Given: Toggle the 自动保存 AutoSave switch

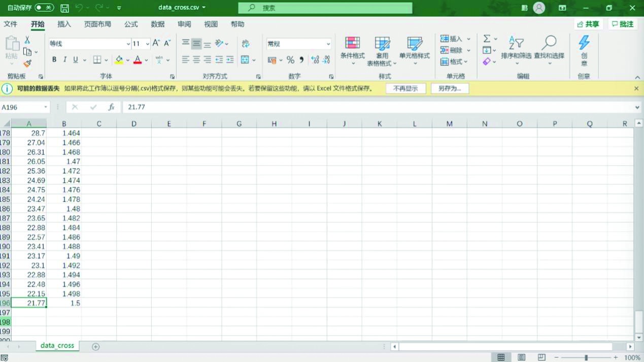Looking at the screenshot, I should tap(44, 8).
